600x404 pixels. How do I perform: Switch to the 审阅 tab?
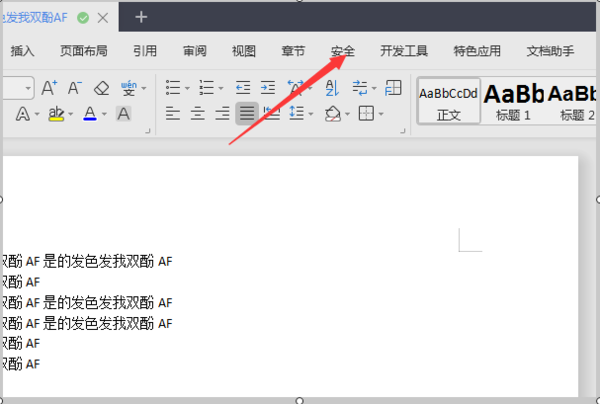click(195, 51)
